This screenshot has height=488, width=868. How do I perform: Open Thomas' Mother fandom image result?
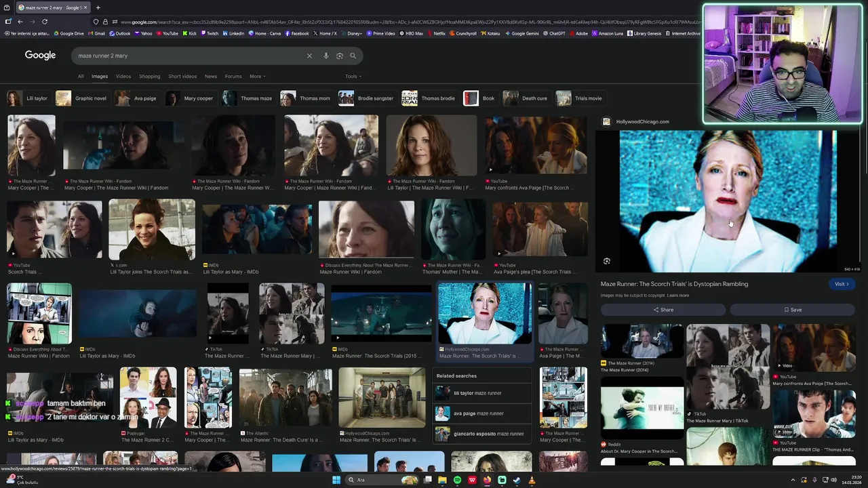[453, 229]
